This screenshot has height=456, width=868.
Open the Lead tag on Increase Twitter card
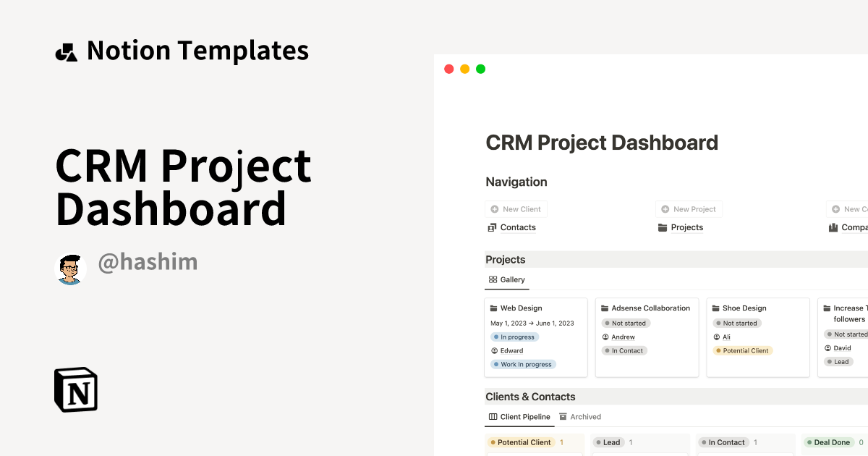tap(839, 361)
